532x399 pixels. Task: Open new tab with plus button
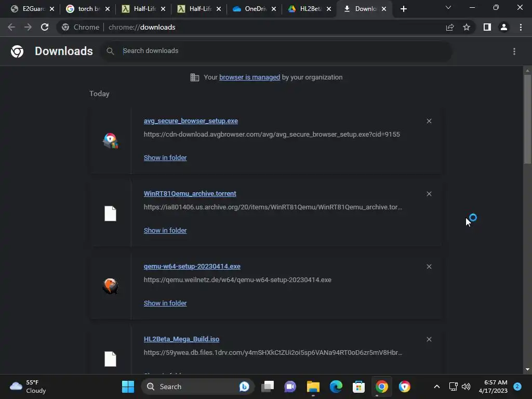pos(403,9)
